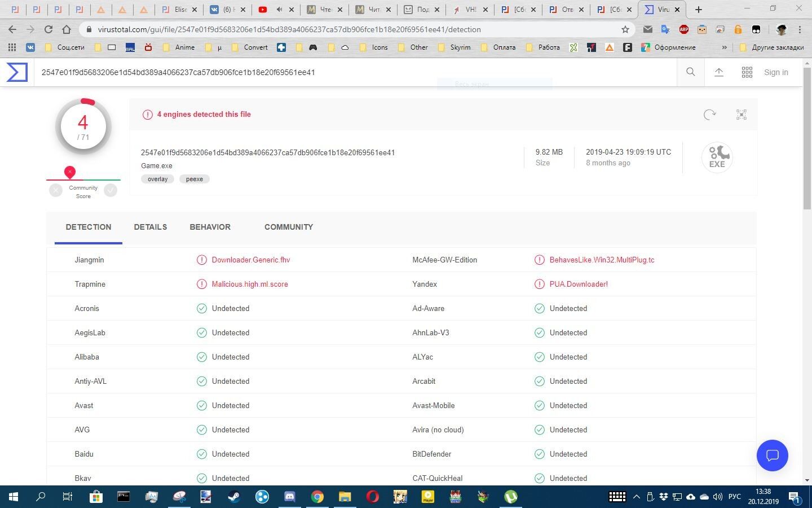Image resolution: width=812 pixels, height=508 pixels.
Task: Open the COMMUNITY tab
Action: 289,227
